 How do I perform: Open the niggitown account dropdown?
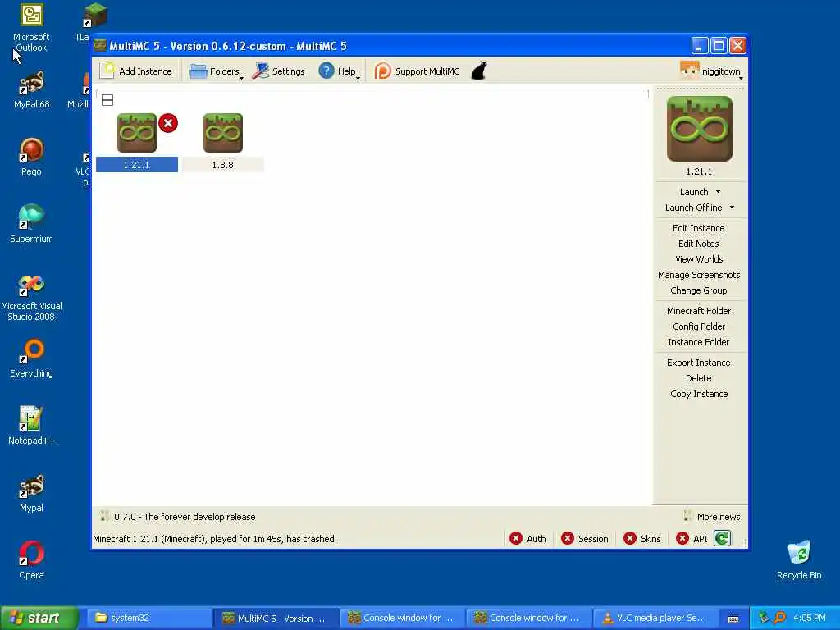[x=711, y=71]
